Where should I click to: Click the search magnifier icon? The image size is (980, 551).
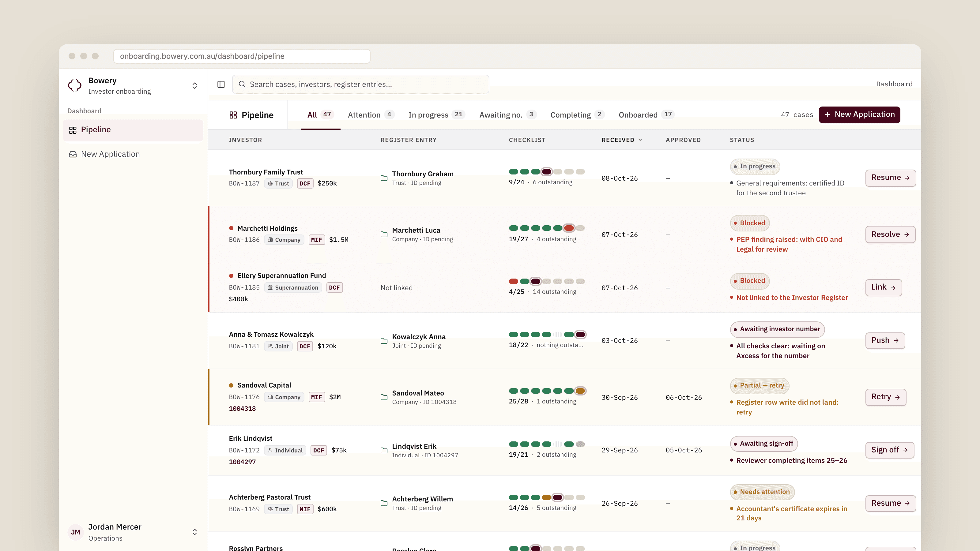pyautogui.click(x=242, y=84)
